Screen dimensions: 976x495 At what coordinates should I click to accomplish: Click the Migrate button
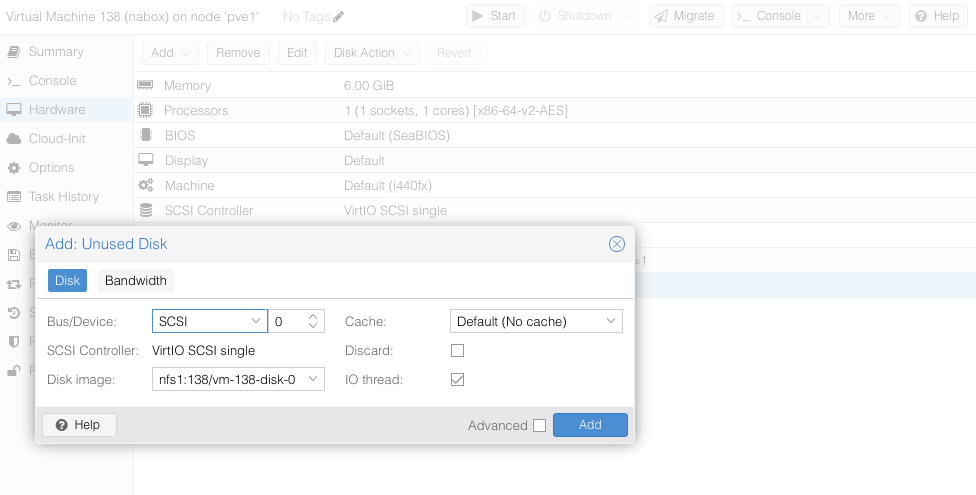pos(686,16)
